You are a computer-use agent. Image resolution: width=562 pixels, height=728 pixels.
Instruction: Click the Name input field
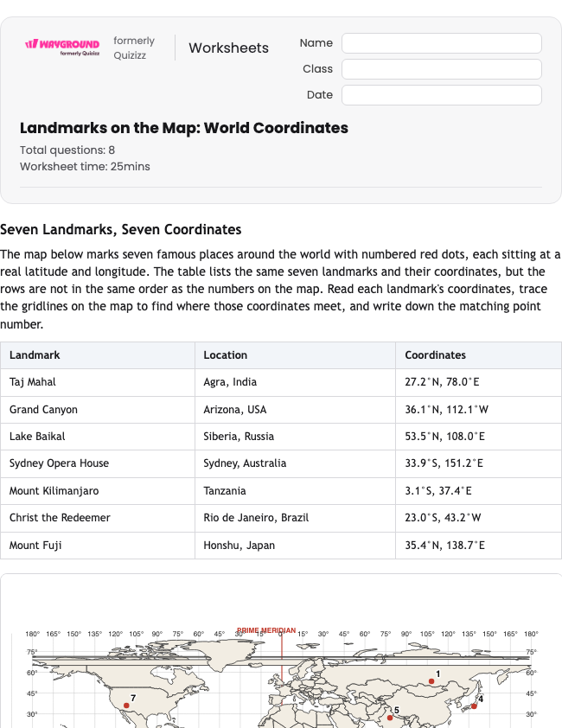point(442,43)
